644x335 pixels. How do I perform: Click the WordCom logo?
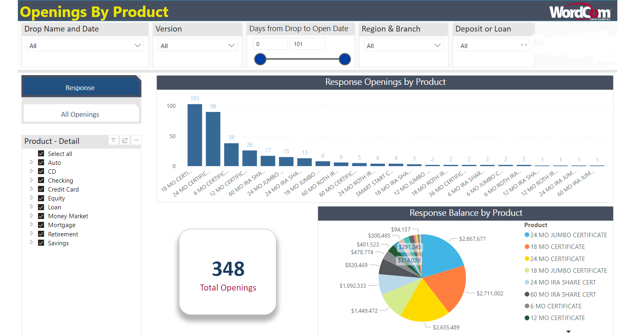(580, 12)
